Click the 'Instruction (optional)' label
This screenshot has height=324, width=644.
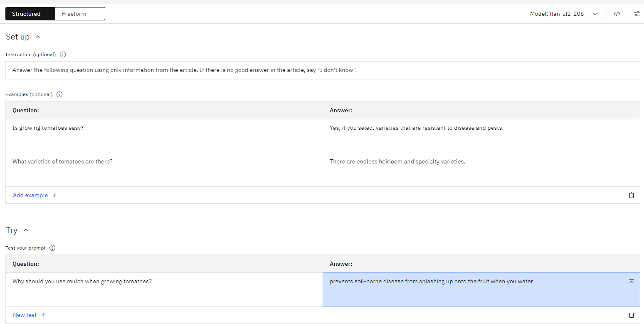coord(31,54)
